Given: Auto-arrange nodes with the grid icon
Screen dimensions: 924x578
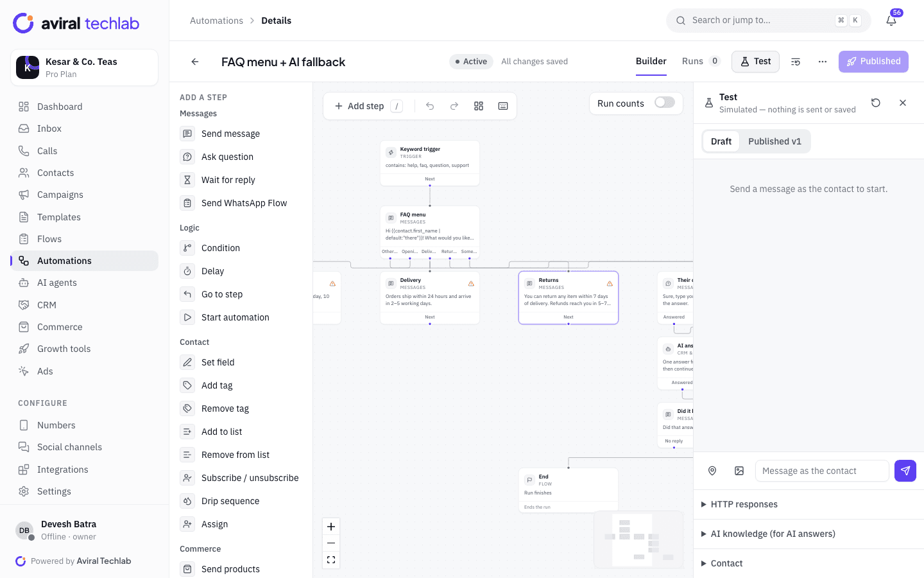Looking at the screenshot, I should pyautogui.click(x=479, y=106).
